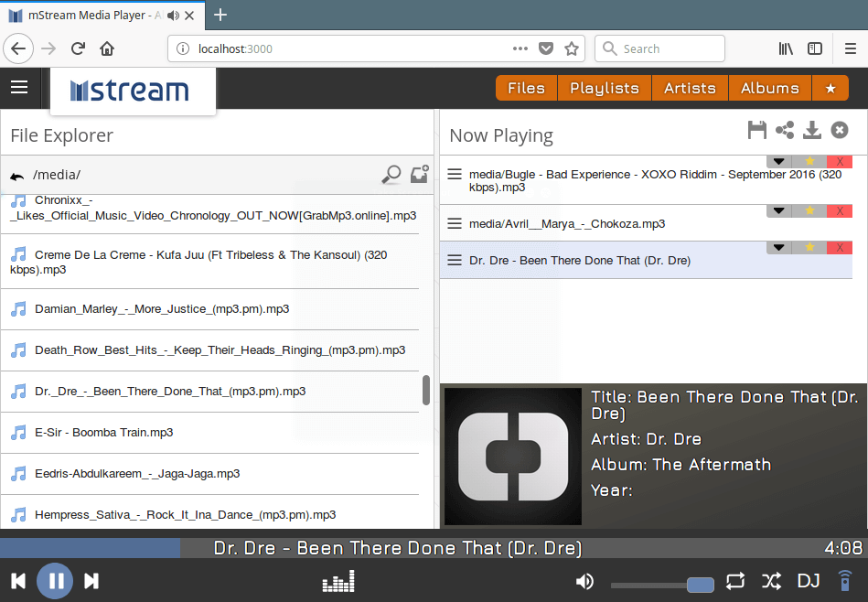The width and height of the screenshot is (868, 602).
Task: Adjust the volume slider handle
Action: 700,585
